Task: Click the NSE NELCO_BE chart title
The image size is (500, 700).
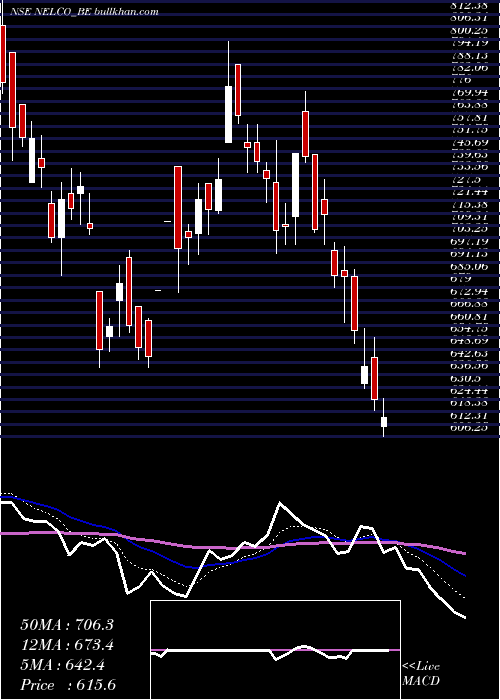Action: (84, 12)
